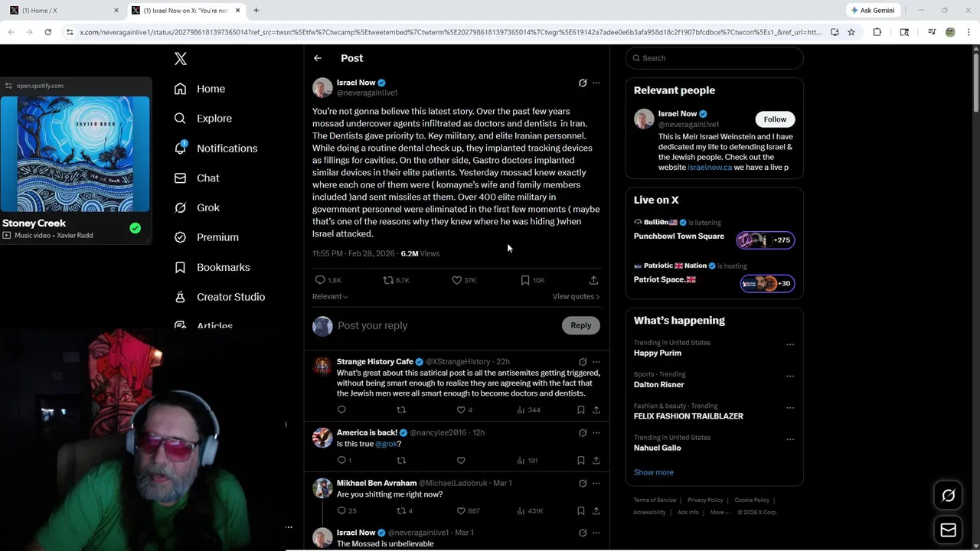Open Premium page
The width and height of the screenshot is (980, 551).
206,237
